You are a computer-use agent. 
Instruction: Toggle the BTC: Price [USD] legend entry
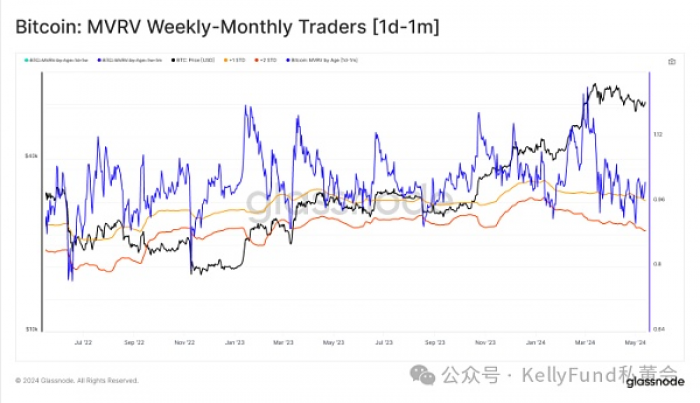pyautogui.click(x=193, y=60)
